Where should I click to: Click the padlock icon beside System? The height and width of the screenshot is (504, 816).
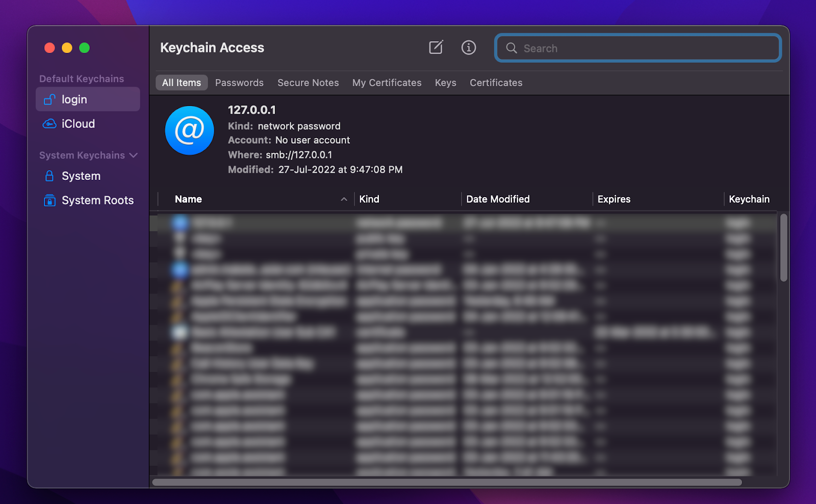click(x=49, y=176)
